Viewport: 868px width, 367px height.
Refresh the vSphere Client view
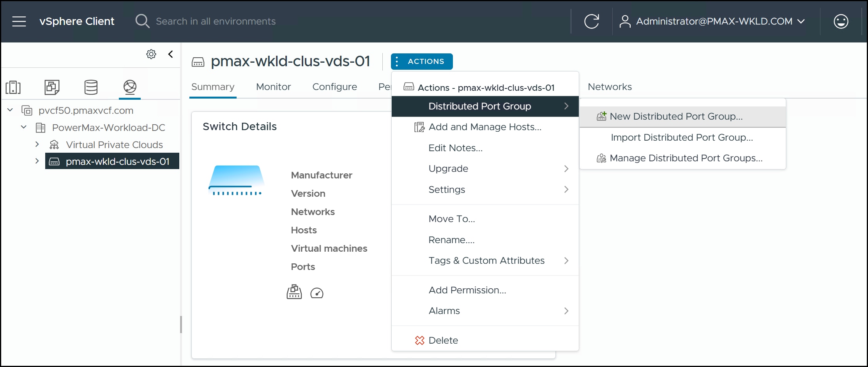tap(591, 21)
